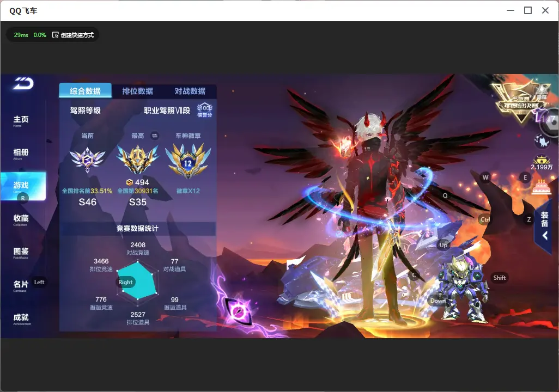Open the 主页 sidebar section
Viewport: 559px width, 392px height.
coord(21,121)
